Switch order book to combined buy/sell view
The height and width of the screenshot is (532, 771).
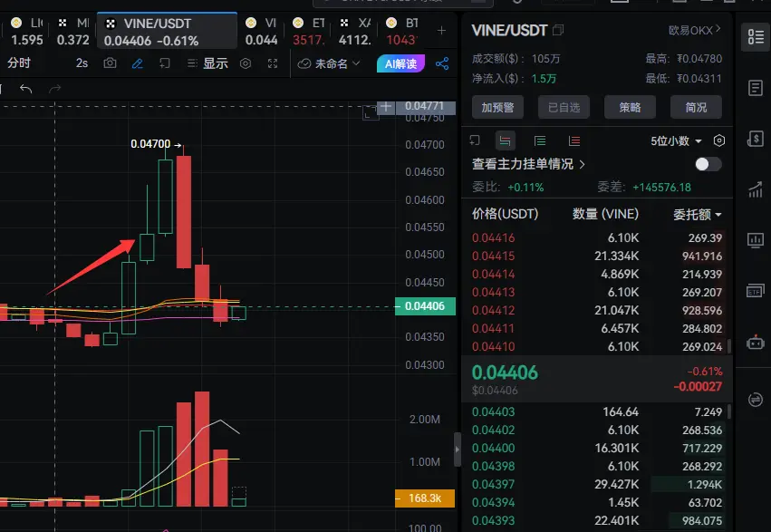[505, 141]
